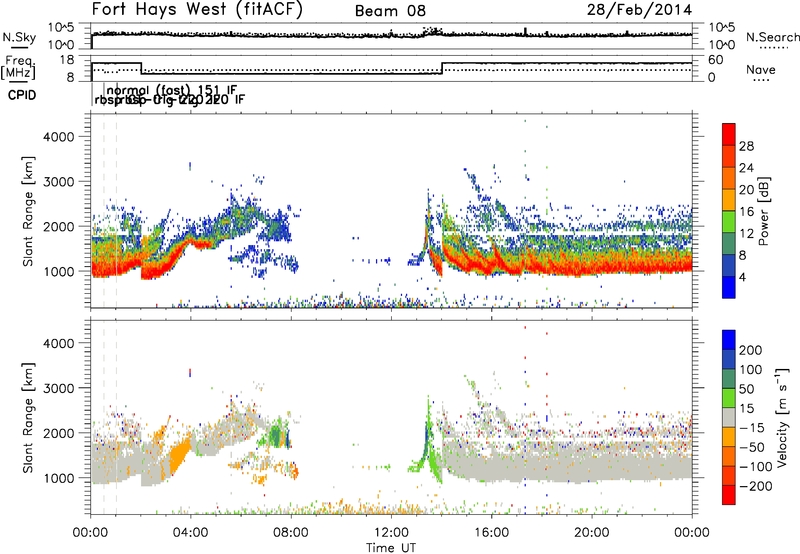This screenshot has width=800, height=554.
Task: Pick the blue bottom segment of power colorbar
Action: 729,287
